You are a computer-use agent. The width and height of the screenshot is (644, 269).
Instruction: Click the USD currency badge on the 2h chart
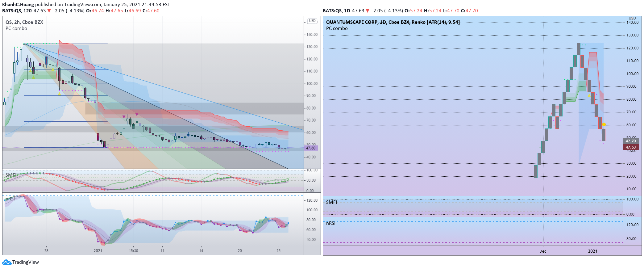312,21
